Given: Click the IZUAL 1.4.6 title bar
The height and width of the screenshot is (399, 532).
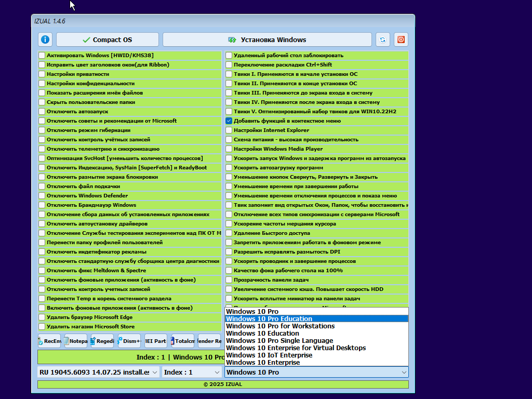Looking at the screenshot, I should tap(223, 21).
